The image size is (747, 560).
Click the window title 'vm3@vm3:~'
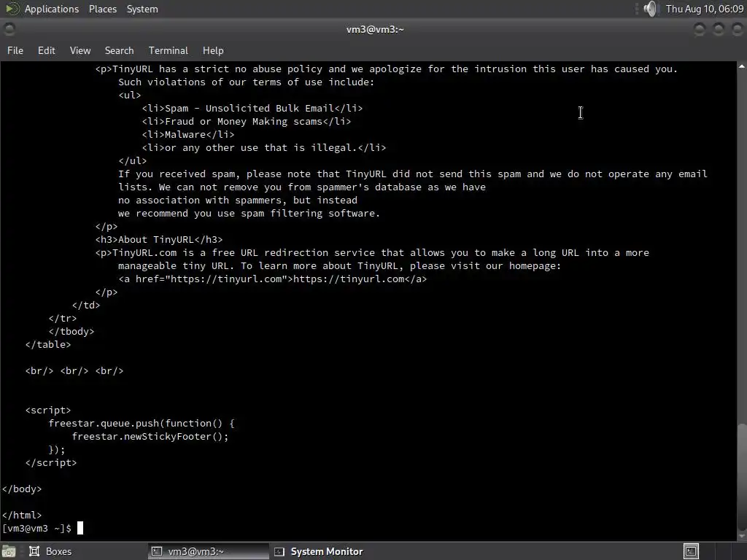point(375,29)
